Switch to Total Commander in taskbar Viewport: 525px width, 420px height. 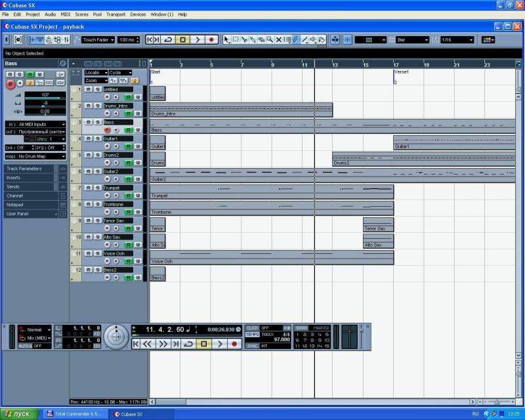point(75,414)
